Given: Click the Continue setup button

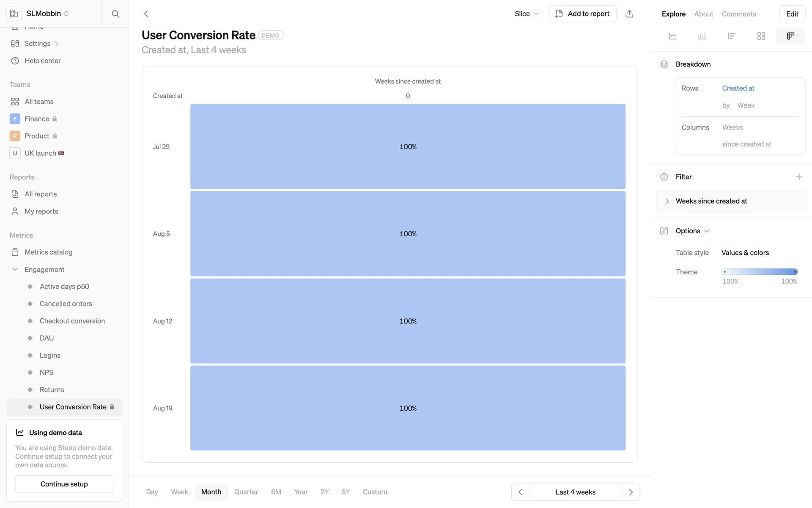Looking at the screenshot, I should (64, 484).
